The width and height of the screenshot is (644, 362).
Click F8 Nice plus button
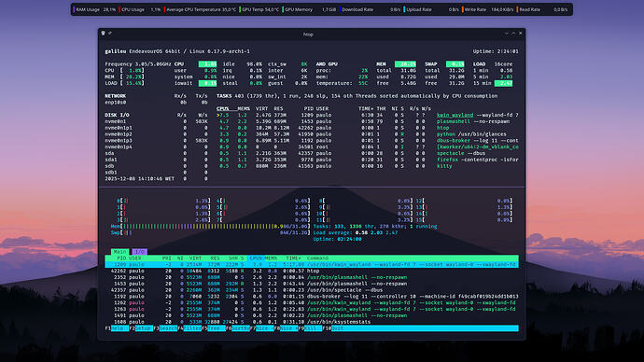(287, 328)
